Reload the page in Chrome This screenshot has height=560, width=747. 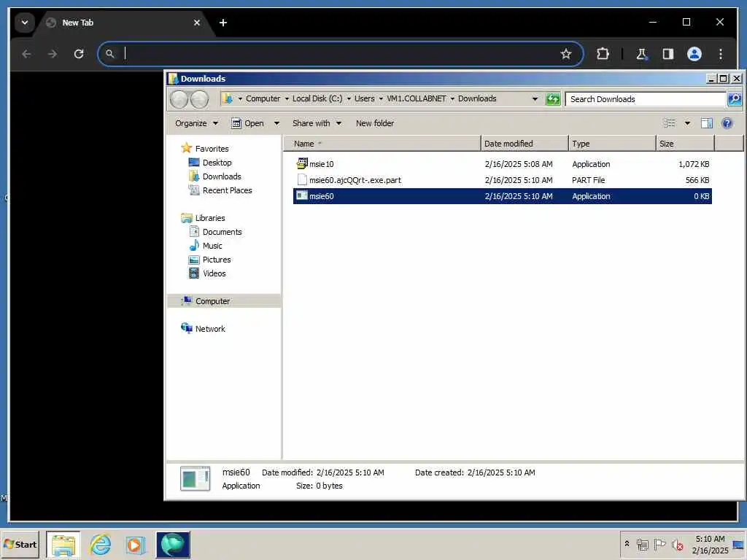[x=79, y=54]
